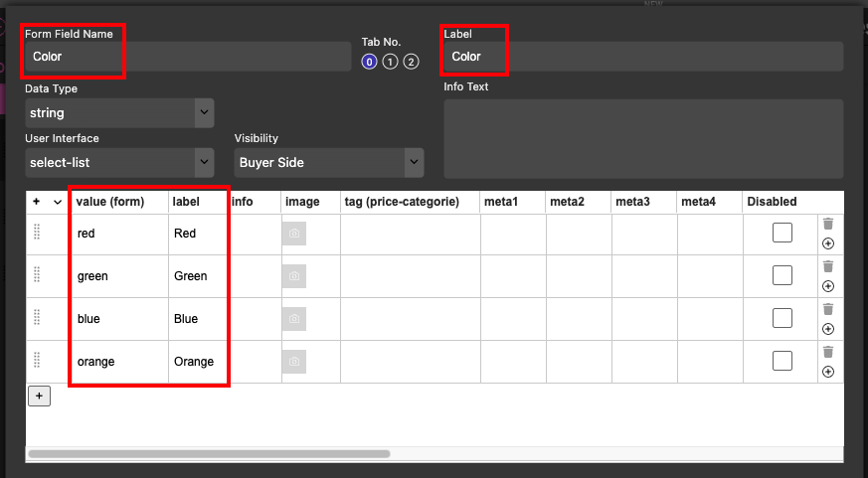The image size is (868, 478).
Task: Tick the Disabled checkbox for red
Action: click(x=782, y=233)
